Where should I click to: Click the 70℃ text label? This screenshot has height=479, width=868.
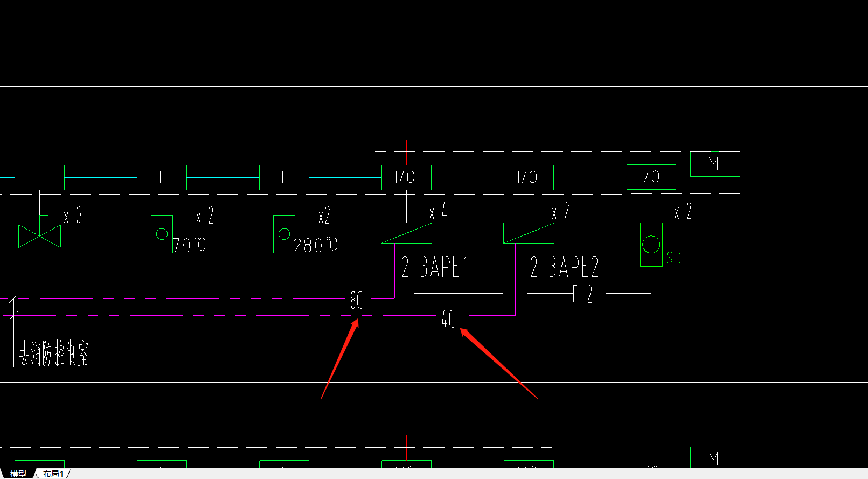pyautogui.click(x=190, y=245)
